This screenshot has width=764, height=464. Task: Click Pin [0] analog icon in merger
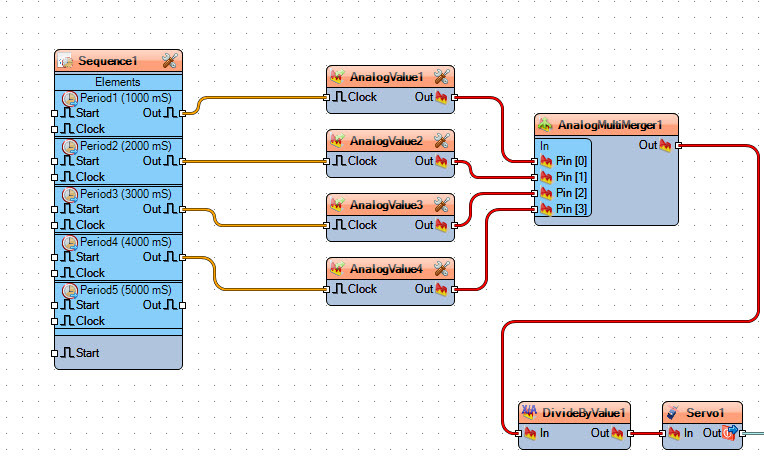point(546,161)
